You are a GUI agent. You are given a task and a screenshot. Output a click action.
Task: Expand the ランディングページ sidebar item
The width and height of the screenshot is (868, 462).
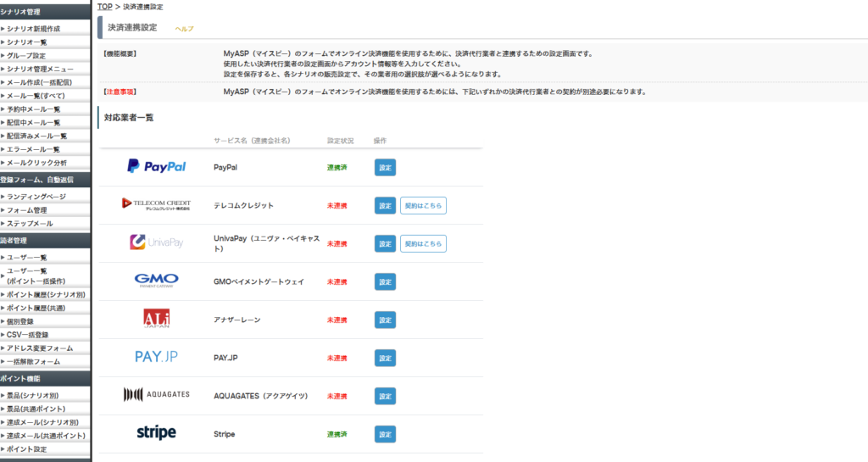point(34,197)
